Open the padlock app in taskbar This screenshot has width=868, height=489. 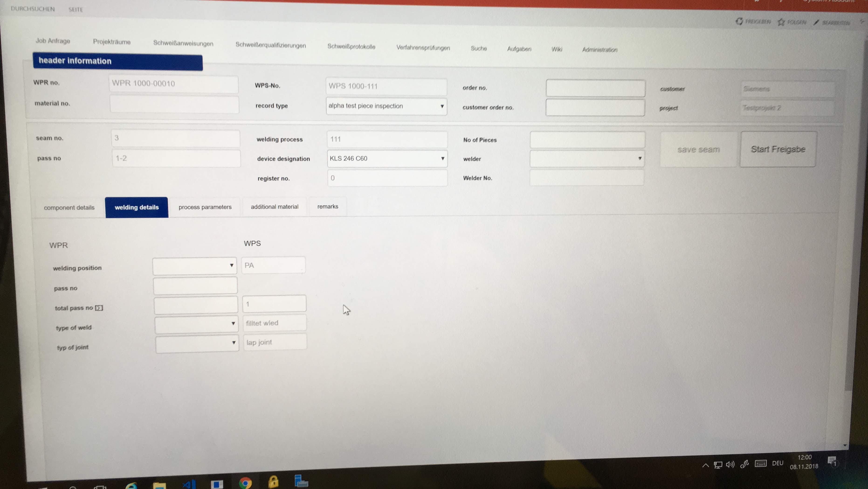point(273,482)
